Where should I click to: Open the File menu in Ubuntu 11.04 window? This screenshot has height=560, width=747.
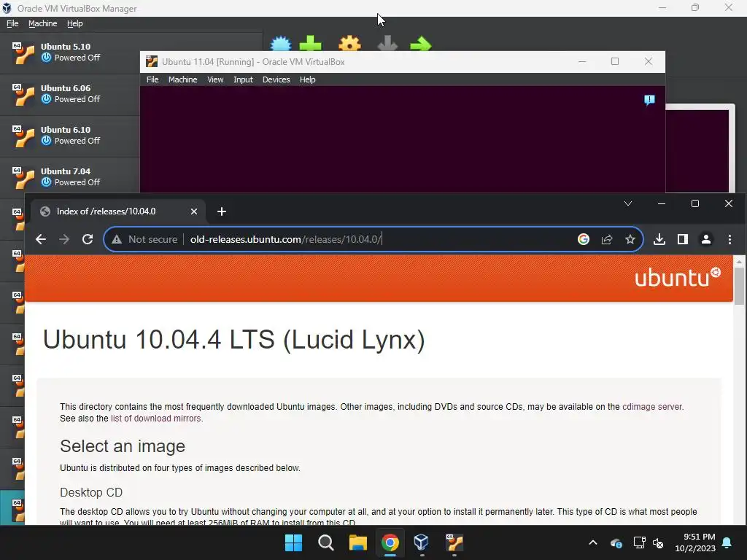coord(152,79)
